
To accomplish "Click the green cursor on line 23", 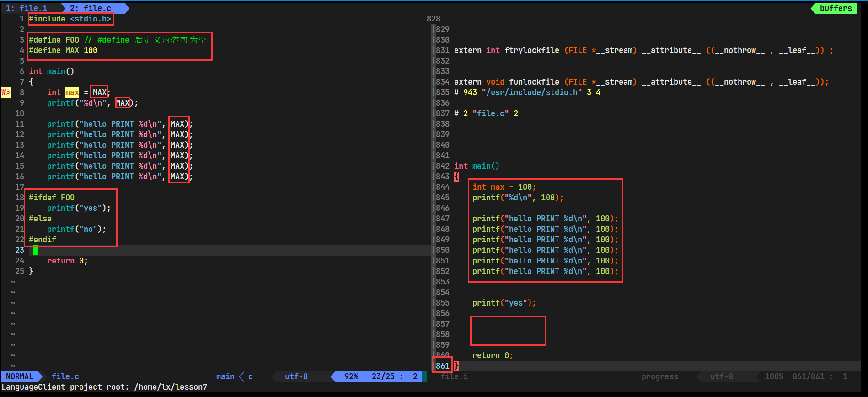I will pyautogui.click(x=36, y=250).
